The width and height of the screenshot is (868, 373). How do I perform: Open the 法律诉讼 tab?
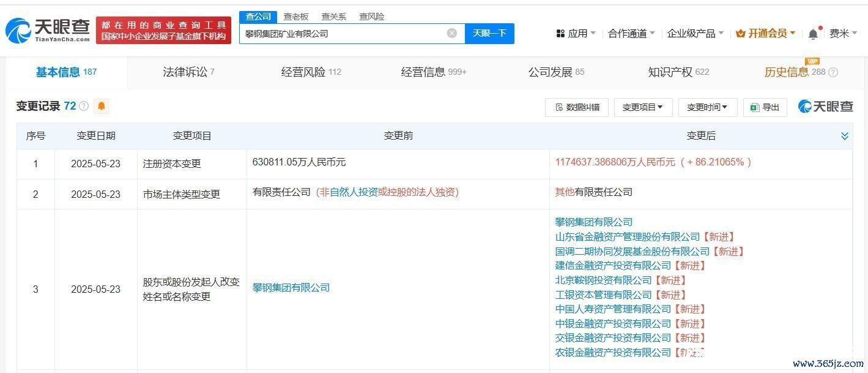[188, 72]
